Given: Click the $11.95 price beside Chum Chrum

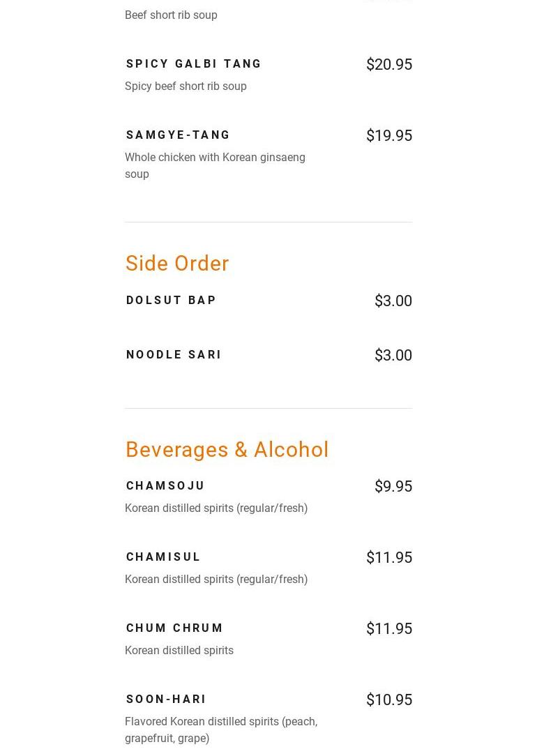Looking at the screenshot, I should point(388,629).
